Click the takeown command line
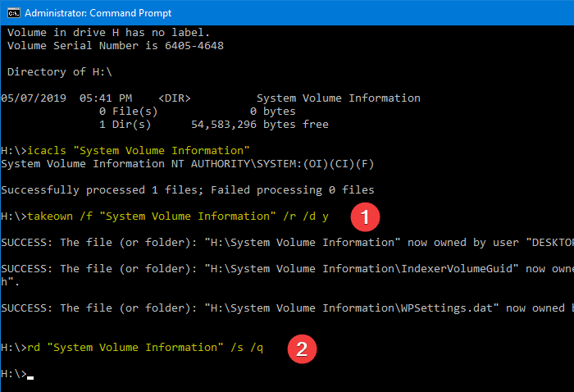 [x=164, y=217]
